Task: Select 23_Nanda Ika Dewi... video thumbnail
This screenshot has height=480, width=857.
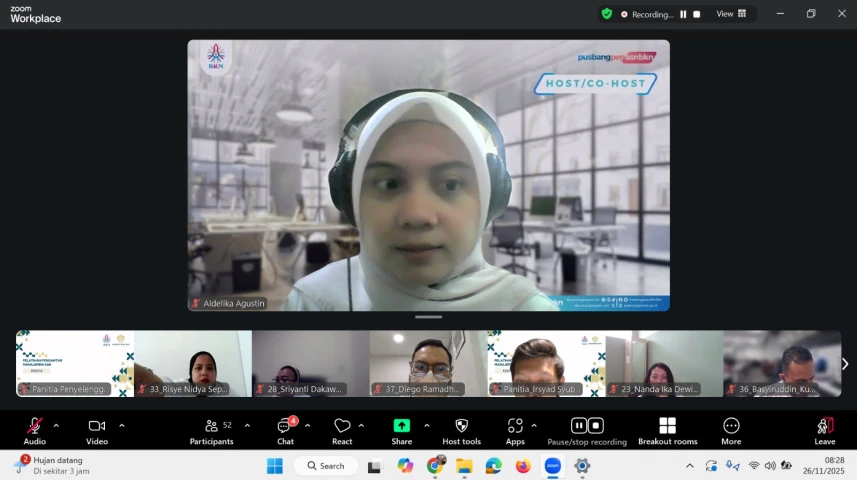Action: (665, 364)
